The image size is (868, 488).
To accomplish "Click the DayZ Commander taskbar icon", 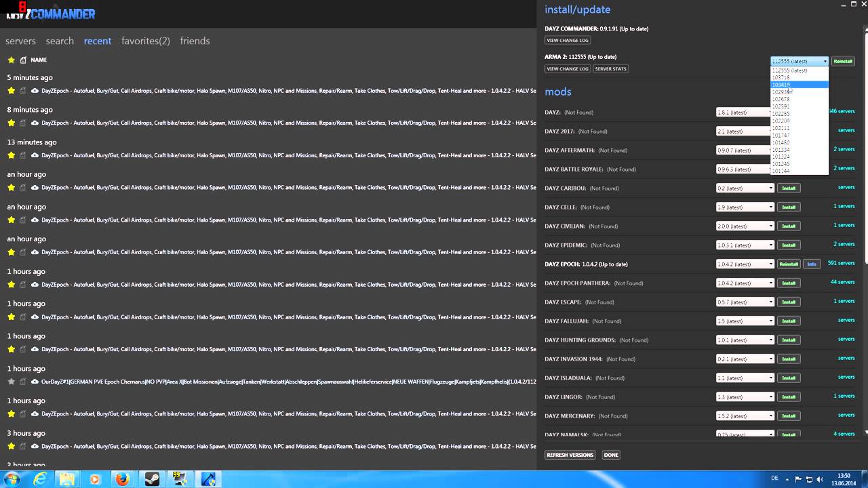I will tap(209, 479).
